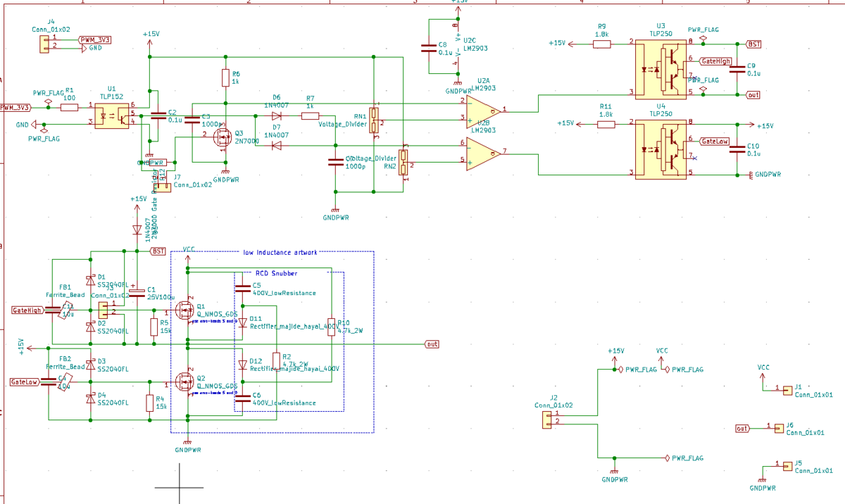845x504 pixels.
Task: Select rectifier diode D12 symbol
Action: click(242, 365)
